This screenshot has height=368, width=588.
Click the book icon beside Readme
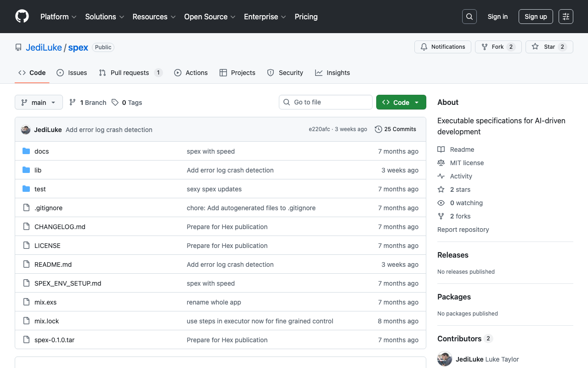pyautogui.click(x=441, y=149)
